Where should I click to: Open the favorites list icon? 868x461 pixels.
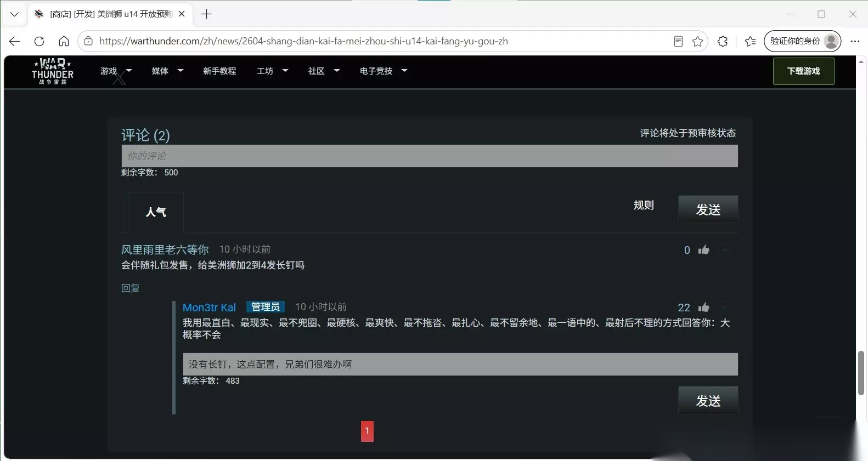click(750, 41)
